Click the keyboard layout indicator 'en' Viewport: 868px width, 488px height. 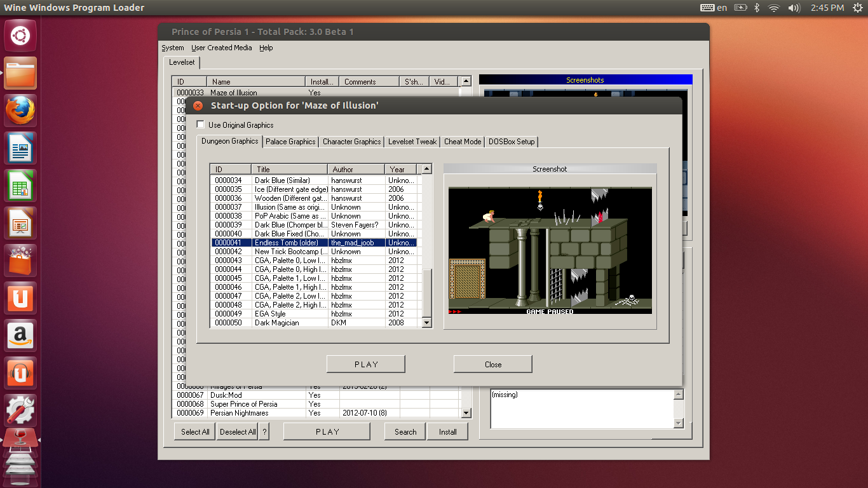click(x=714, y=8)
